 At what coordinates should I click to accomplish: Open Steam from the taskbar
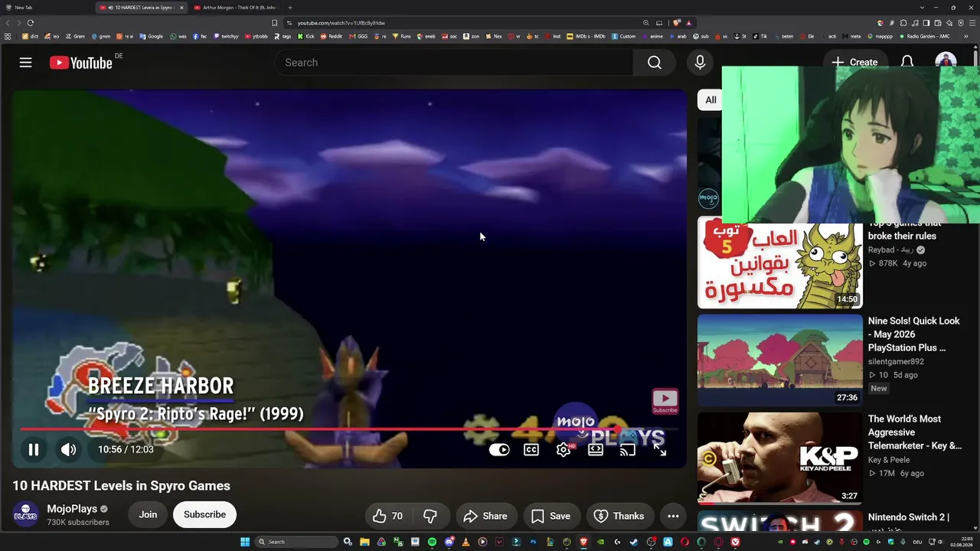[634, 542]
